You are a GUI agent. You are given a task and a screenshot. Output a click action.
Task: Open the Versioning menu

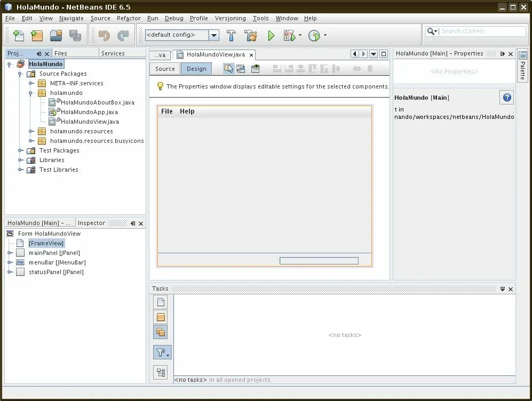[230, 18]
